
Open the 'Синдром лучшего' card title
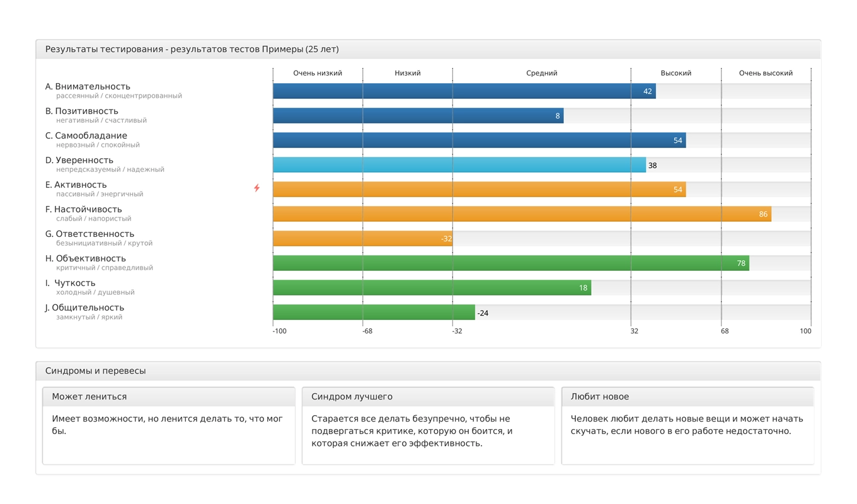coord(352,397)
